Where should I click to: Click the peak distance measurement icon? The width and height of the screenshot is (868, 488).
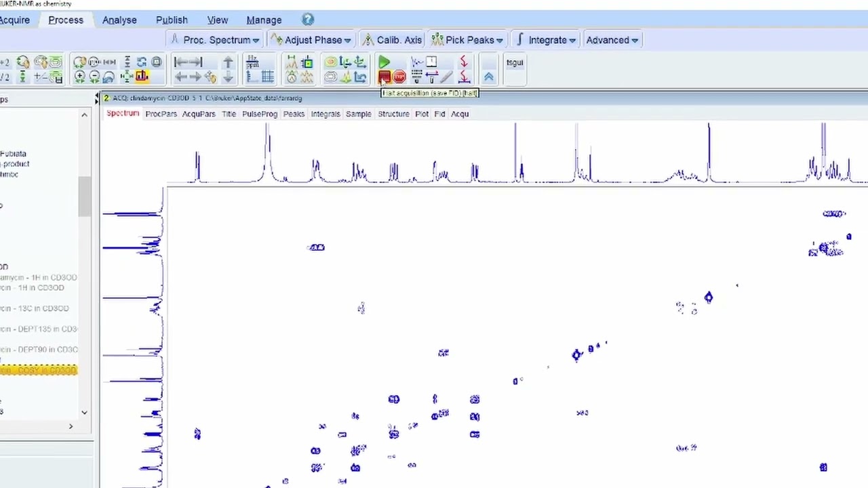[292, 62]
